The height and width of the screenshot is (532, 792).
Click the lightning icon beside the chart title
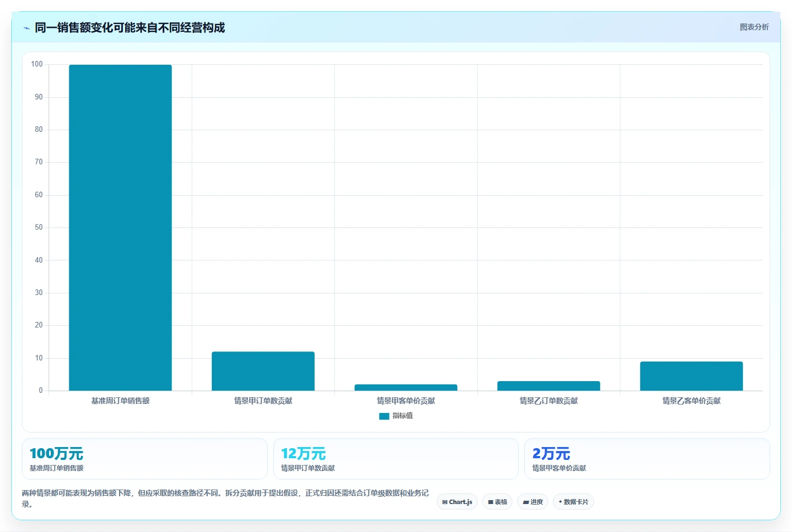(x=26, y=28)
